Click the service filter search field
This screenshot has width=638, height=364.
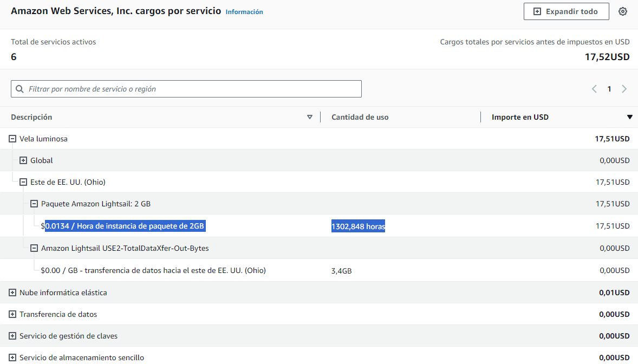pyautogui.click(x=190, y=89)
